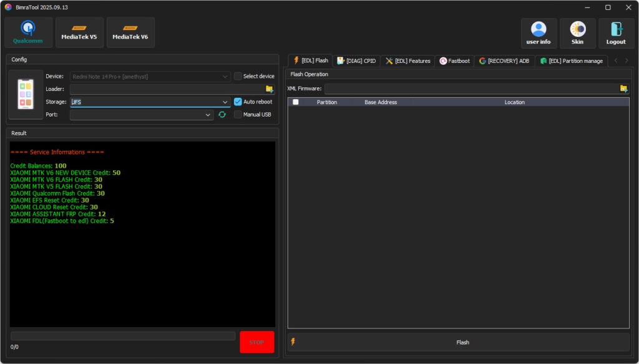Enable the Select device checkbox
This screenshot has height=364, width=639.
pos(238,76)
